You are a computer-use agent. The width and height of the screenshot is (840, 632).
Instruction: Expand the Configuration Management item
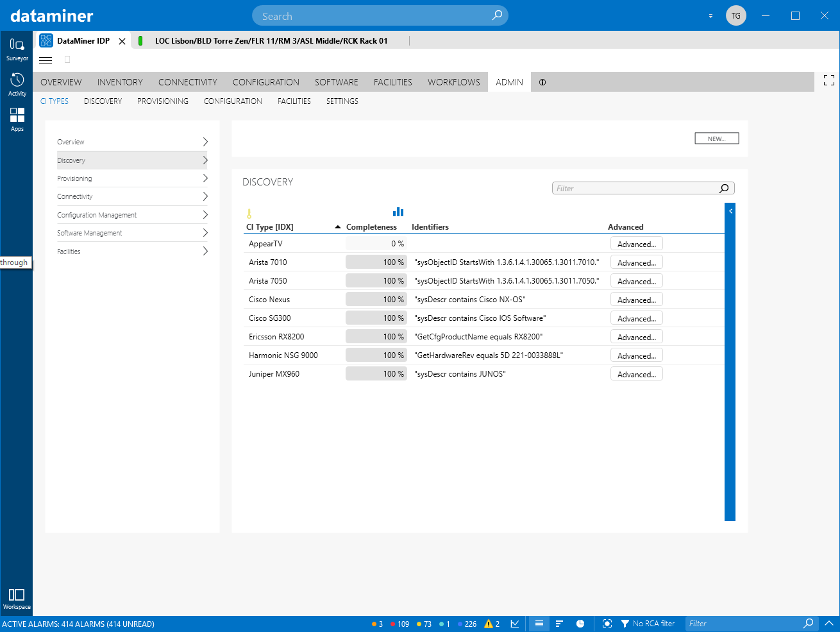click(x=132, y=215)
